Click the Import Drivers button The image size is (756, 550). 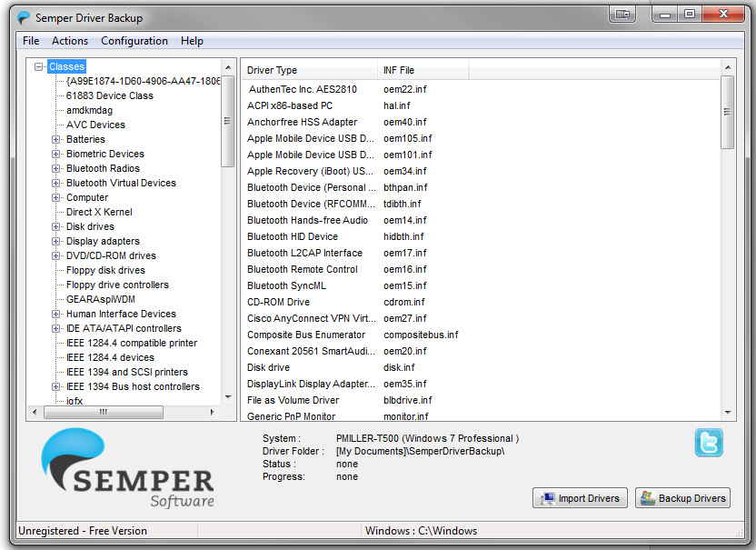point(580,498)
